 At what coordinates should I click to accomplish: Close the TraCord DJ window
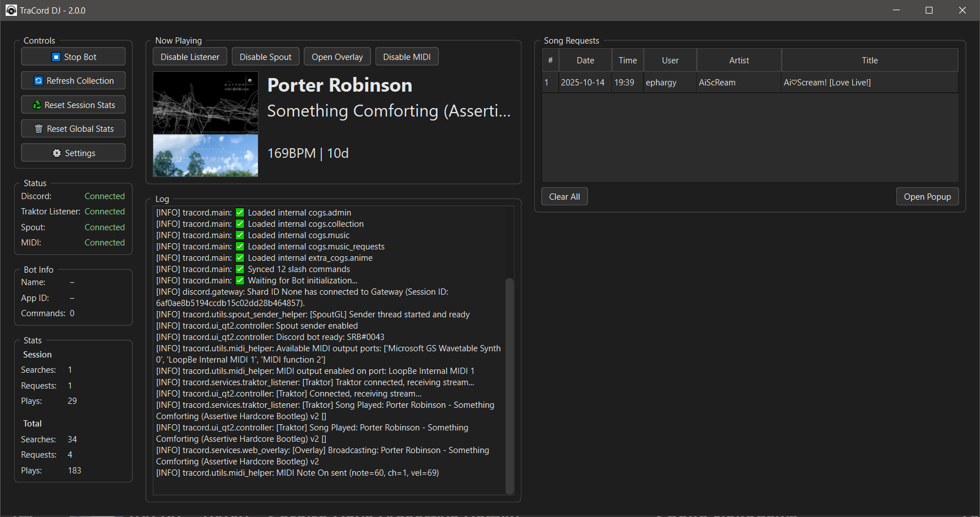962,10
